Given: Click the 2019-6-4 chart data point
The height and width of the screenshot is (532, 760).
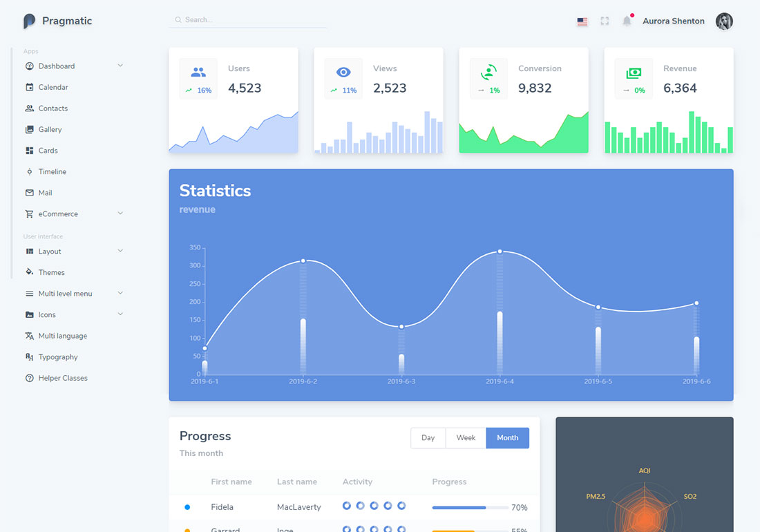Looking at the screenshot, I should tap(500, 251).
